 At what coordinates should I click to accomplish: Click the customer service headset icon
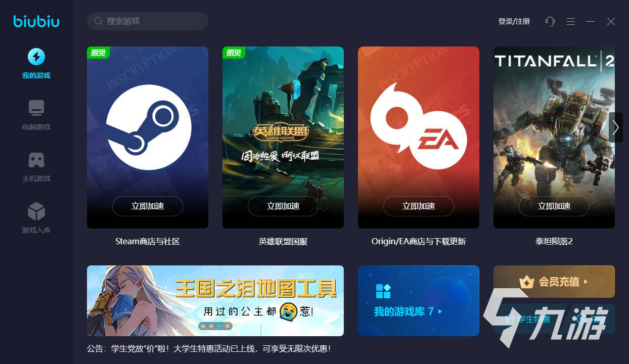coord(550,21)
